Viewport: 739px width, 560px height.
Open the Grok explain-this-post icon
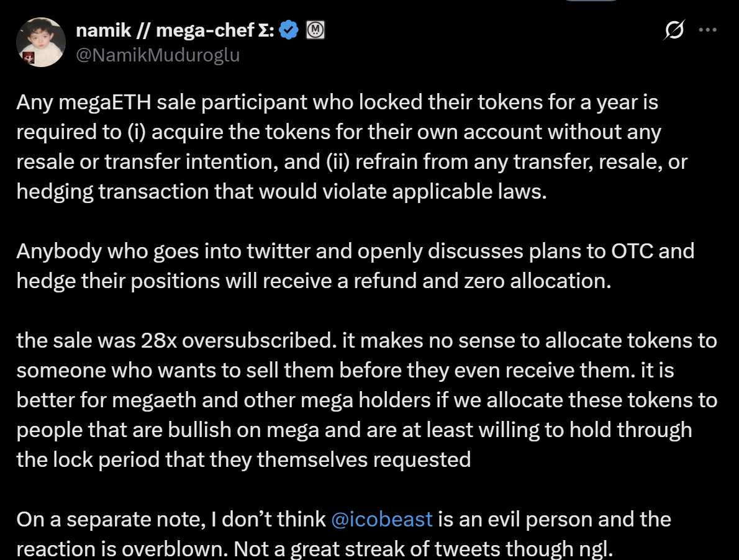[674, 30]
